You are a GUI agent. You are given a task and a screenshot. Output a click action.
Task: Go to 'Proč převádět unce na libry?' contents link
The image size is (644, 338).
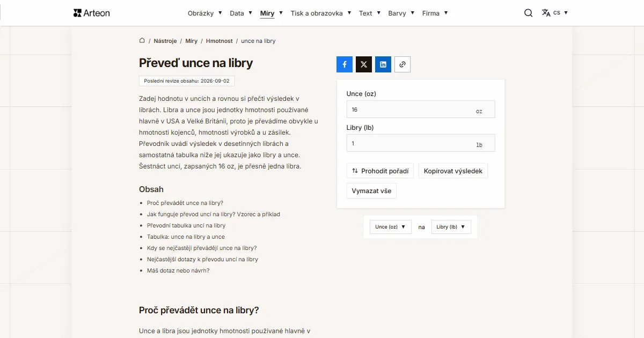185,203
